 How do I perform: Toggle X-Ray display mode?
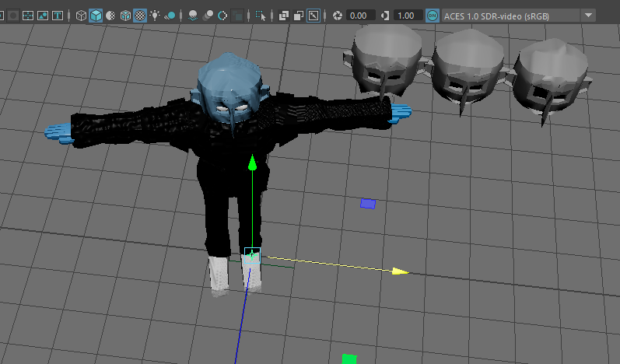(x=284, y=16)
